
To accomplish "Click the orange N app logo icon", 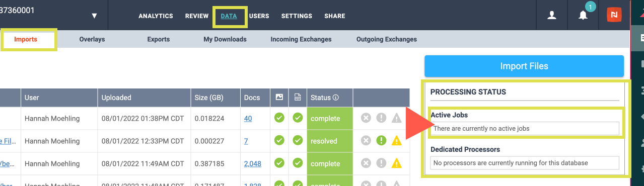I will (614, 15).
